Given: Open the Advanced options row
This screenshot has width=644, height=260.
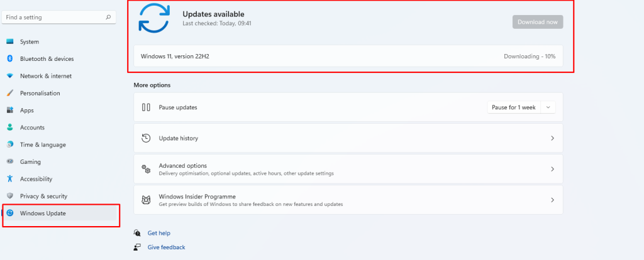Looking at the screenshot, I should pos(348,169).
